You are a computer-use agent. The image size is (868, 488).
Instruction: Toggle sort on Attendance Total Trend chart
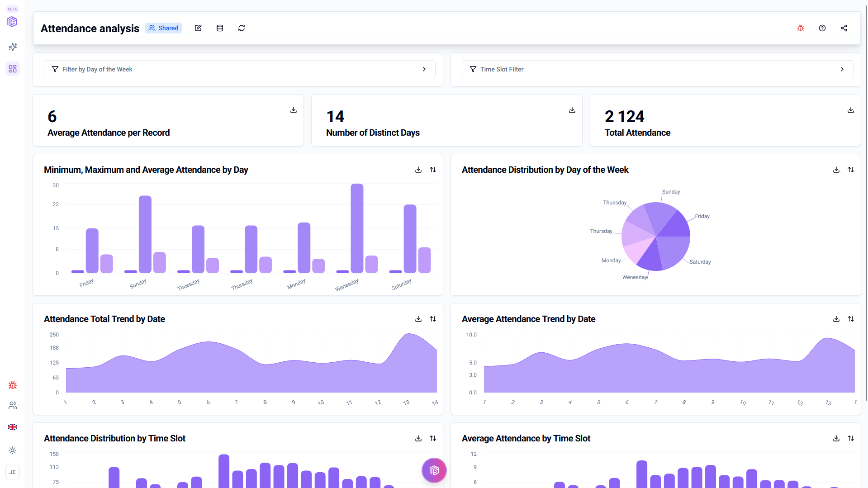click(433, 319)
